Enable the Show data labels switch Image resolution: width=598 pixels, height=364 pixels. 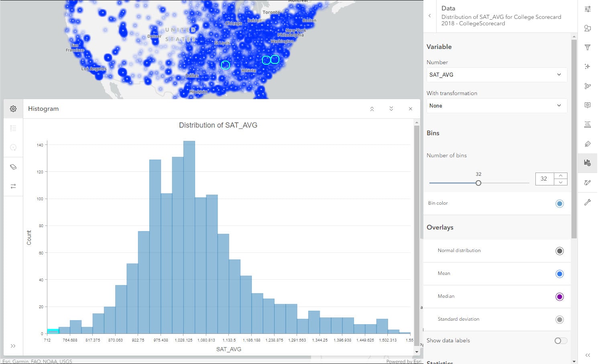point(561,341)
